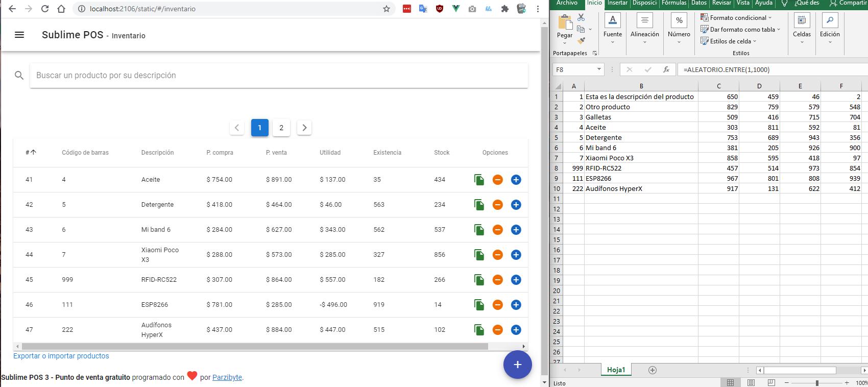The image size is (868, 387).
Task: Click the blue plus icon for Aceite
Action: pos(516,180)
